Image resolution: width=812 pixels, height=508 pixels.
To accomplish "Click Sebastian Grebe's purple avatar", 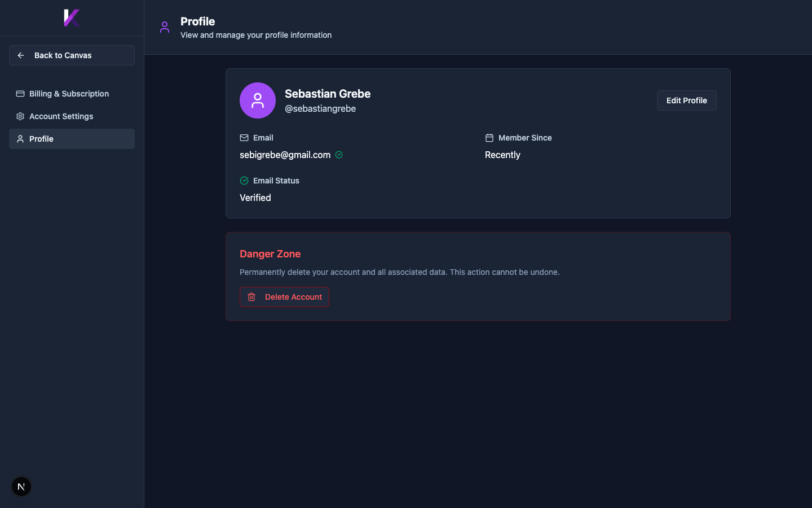I will [x=258, y=100].
